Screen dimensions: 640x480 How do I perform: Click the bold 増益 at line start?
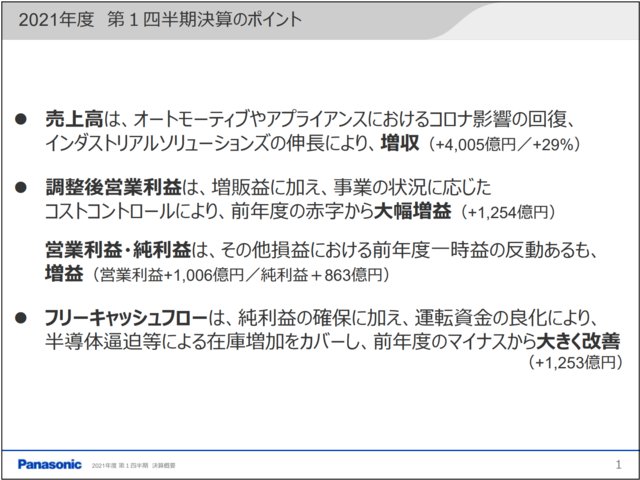pyautogui.click(x=65, y=272)
